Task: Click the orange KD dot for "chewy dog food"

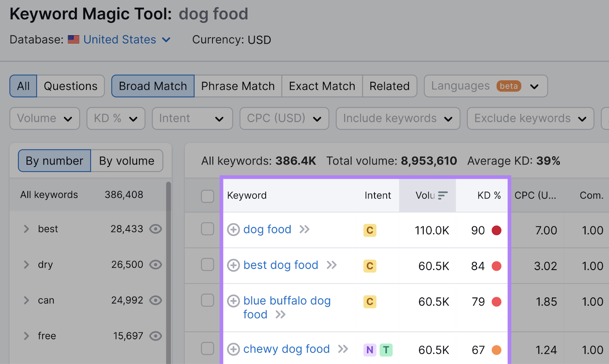Action: pyautogui.click(x=497, y=350)
